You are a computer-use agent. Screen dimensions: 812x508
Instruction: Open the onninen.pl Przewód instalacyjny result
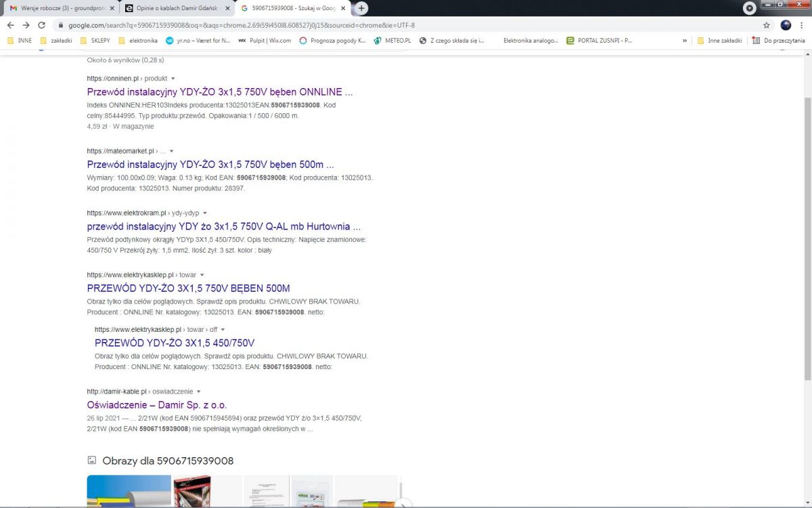click(220, 92)
